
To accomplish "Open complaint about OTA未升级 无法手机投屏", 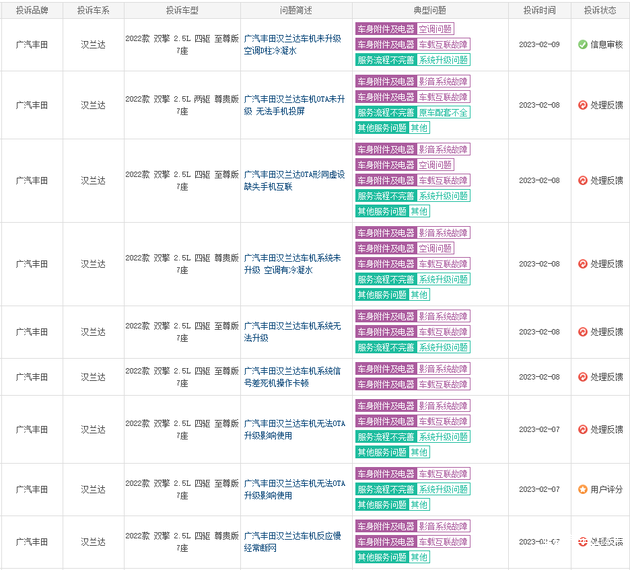I will [292, 105].
